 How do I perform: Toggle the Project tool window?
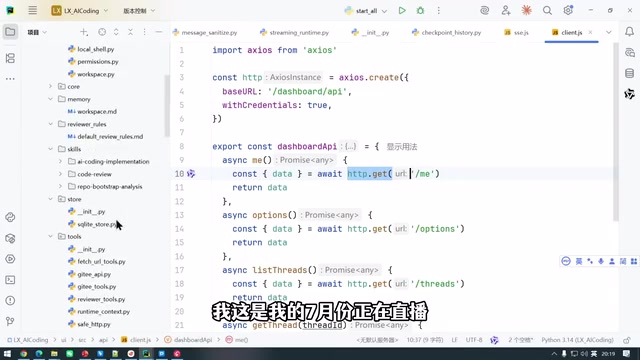(x=10, y=32)
